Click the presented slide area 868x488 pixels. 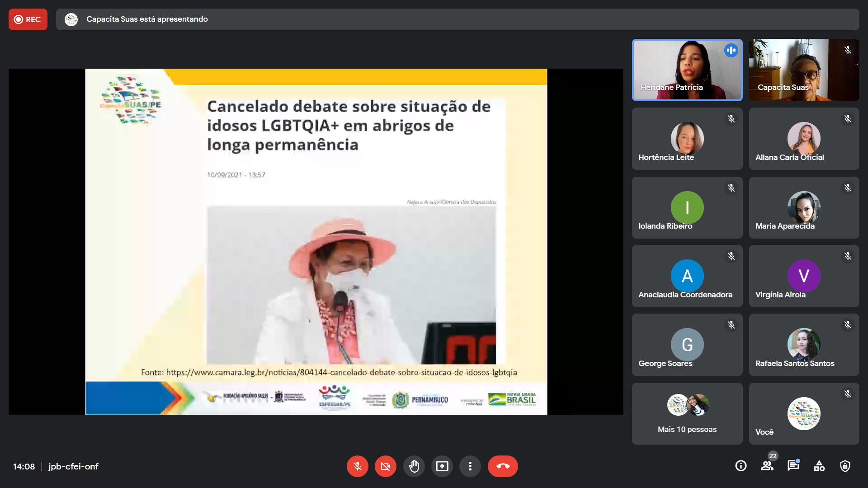[316, 242]
